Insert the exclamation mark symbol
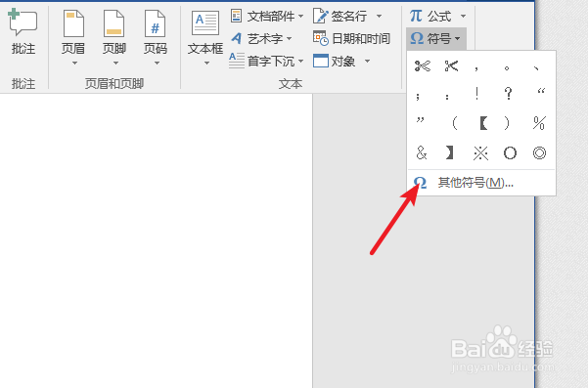Screen dimensions: 588x388 pos(476,93)
